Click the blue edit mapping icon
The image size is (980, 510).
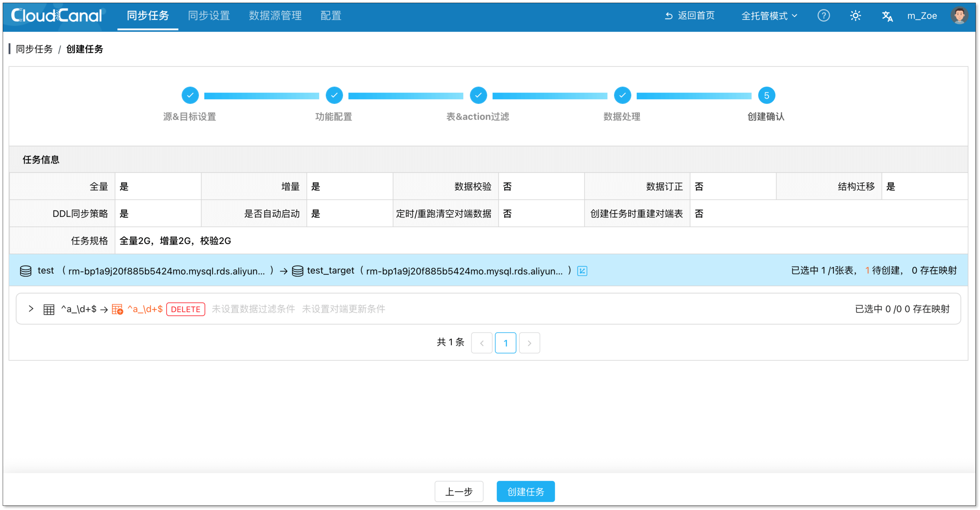point(582,271)
